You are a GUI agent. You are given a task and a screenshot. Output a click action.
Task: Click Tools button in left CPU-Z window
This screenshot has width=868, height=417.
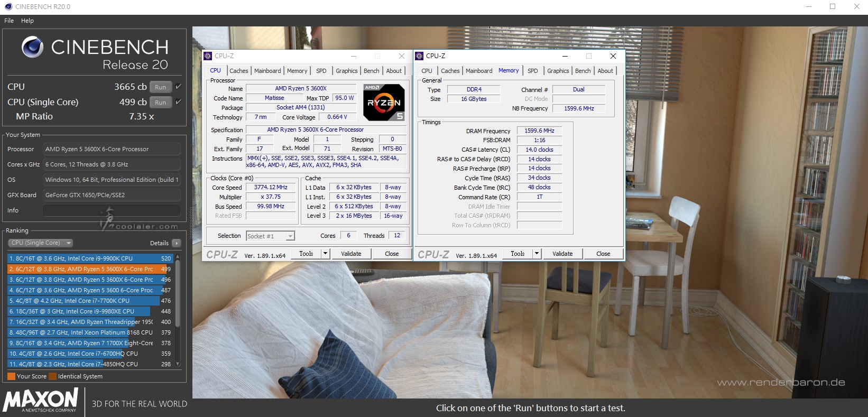[306, 254]
